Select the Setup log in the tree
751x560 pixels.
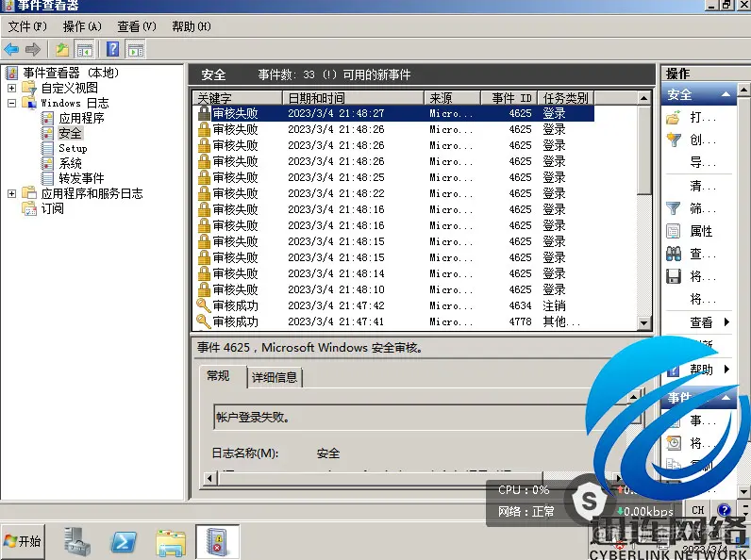73,148
